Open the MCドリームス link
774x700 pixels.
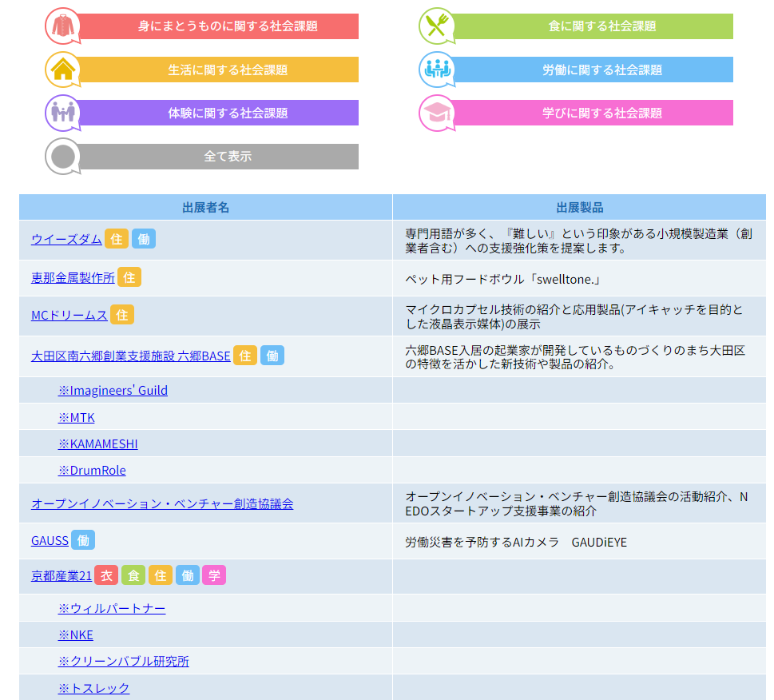69,316
